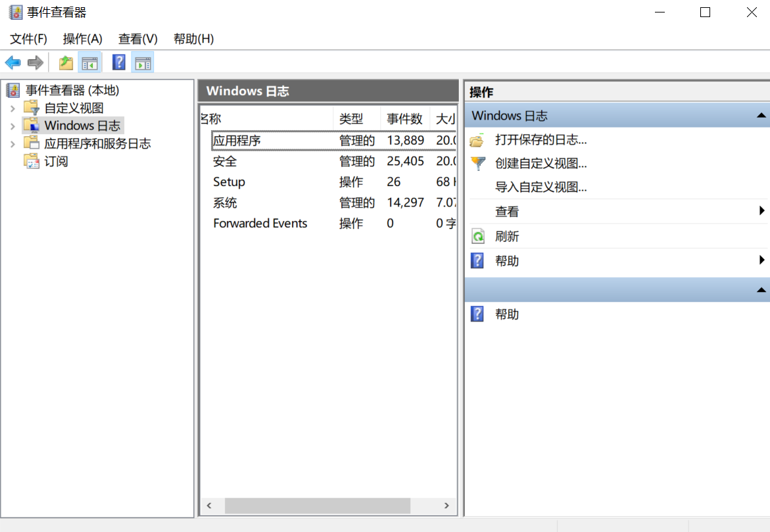The height and width of the screenshot is (532, 770).
Task: Click the 应用程序和服务日志 folder icon
Action: pyautogui.click(x=32, y=143)
